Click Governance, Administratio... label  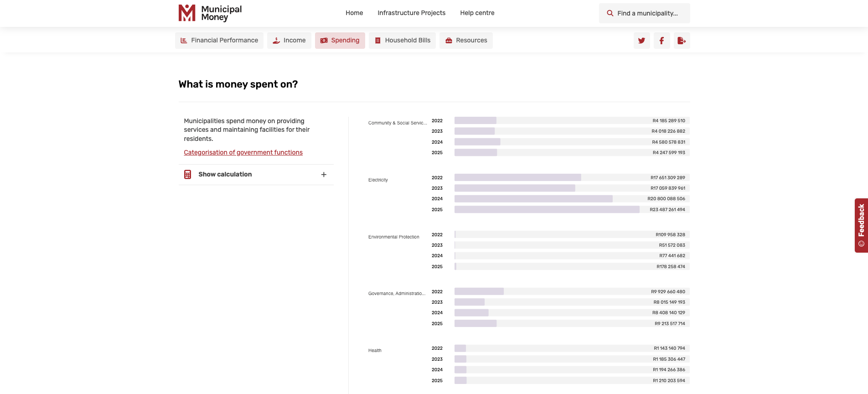point(397,294)
